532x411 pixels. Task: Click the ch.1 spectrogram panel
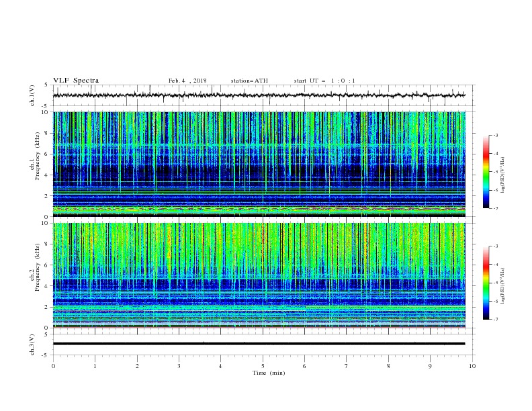[259, 164]
